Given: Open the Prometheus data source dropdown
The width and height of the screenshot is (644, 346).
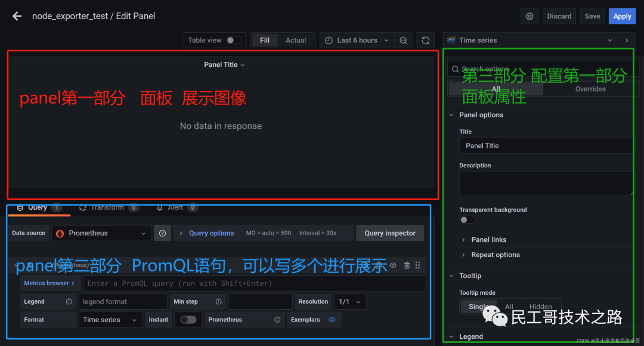Looking at the screenshot, I should coord(101,233).
